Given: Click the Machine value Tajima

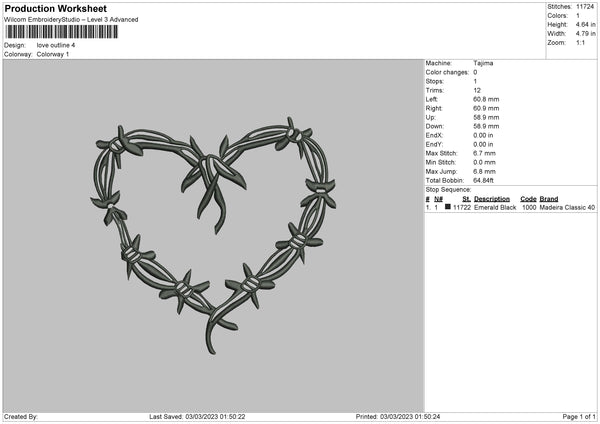Looking at the screenshot, I should (482, 63).
